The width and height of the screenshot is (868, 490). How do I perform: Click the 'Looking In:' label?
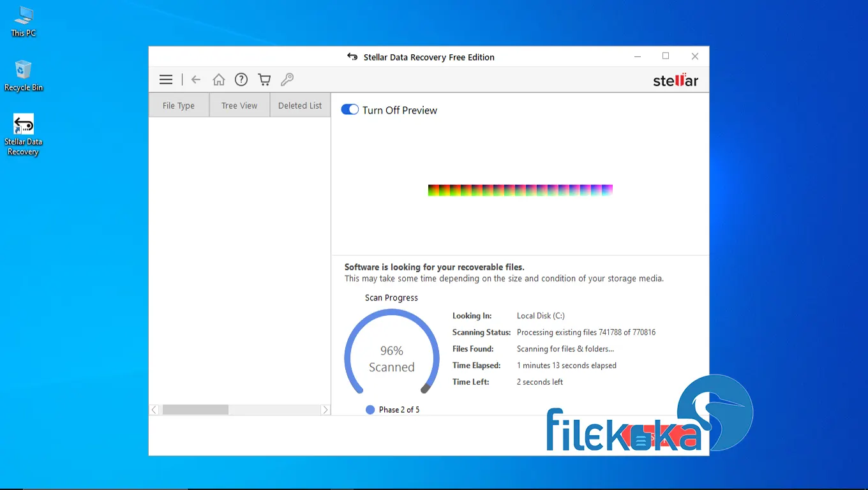472,316
